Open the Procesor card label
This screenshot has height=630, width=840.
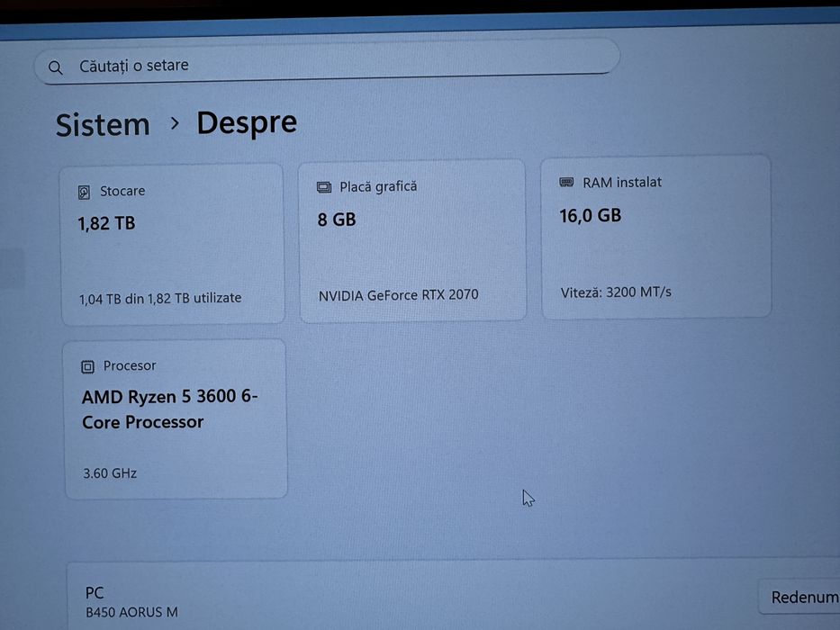click(130, 365)
